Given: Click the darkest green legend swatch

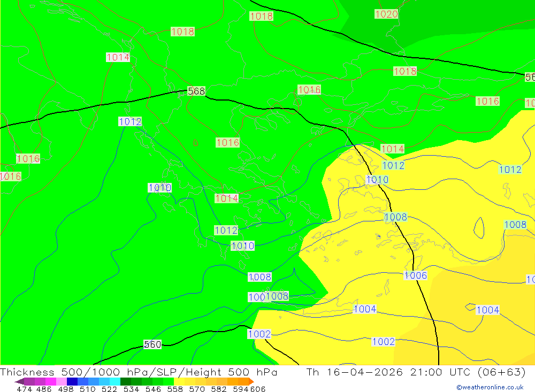Looking at the screenshot, I should point(126,381).
